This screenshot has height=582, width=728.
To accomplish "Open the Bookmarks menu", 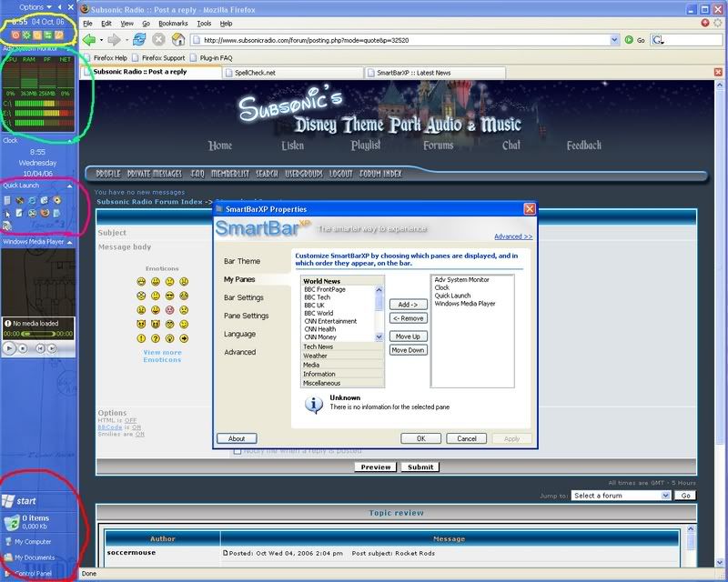I will [173, 24].
